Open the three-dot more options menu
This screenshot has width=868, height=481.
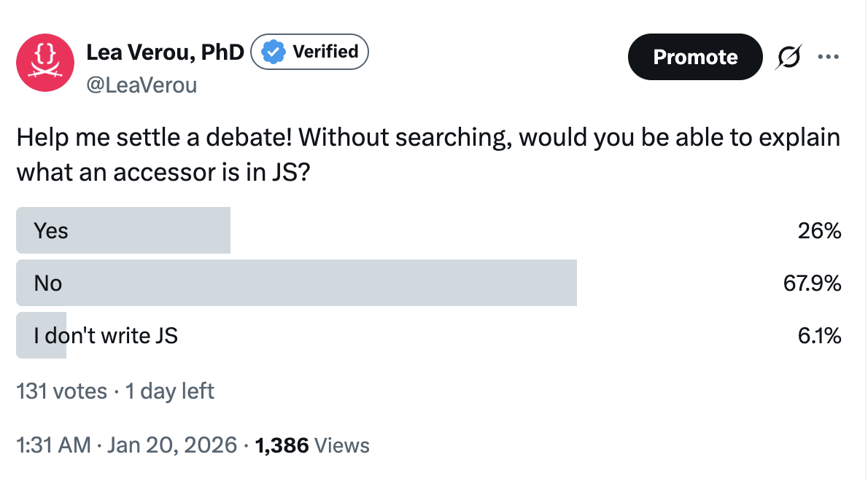(829, 56)
